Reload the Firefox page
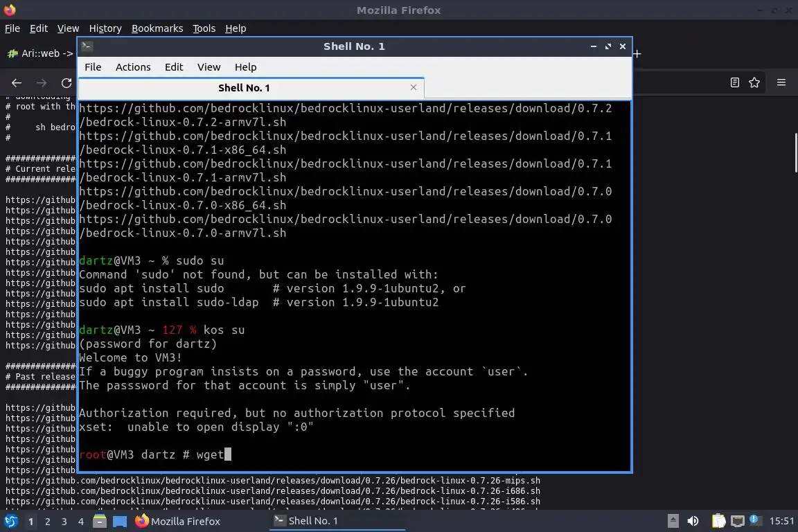 coord(66,82)
